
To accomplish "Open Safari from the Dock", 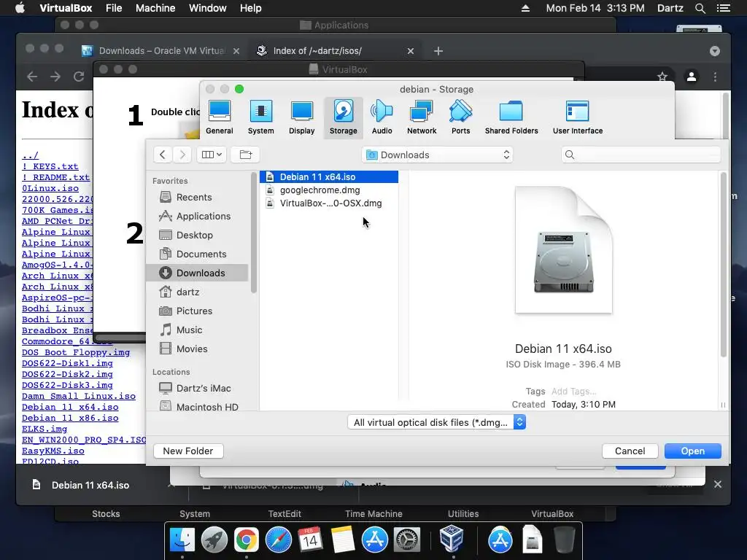I will [x=278, y=540].
